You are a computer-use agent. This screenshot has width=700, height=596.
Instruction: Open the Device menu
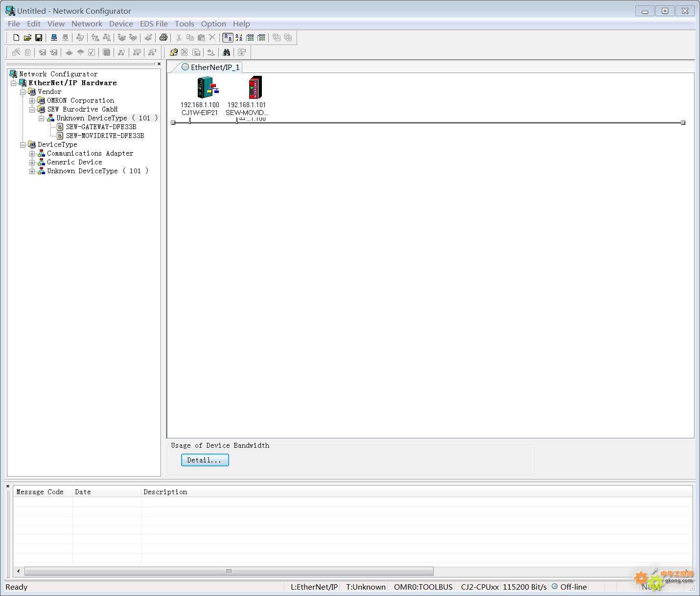pyautogui.click(x=121, y=23)
